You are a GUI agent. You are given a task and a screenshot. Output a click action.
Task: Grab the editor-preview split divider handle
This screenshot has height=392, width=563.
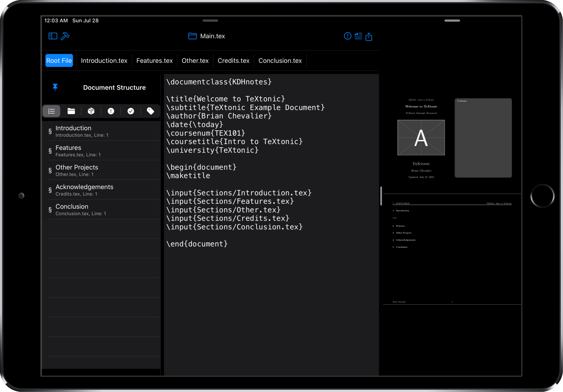tap(381, 196)
